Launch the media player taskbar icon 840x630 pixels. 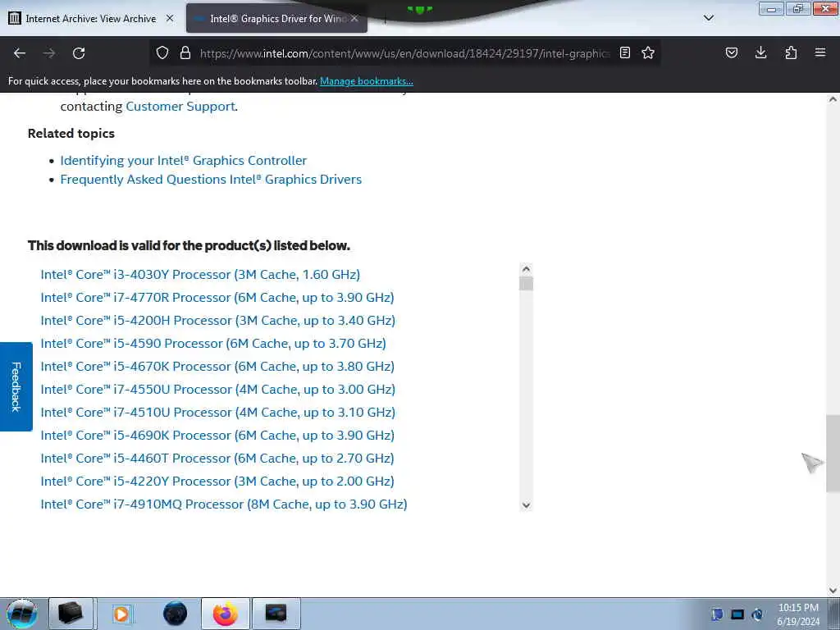tap(121, 614)
